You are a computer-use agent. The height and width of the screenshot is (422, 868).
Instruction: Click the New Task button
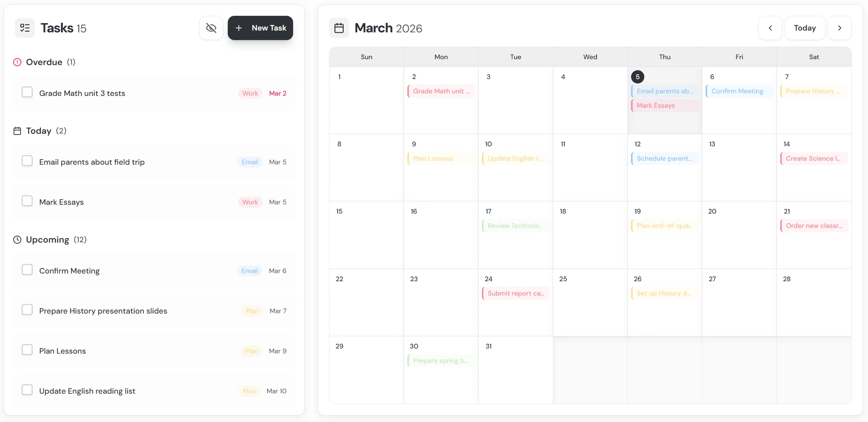(260, 28)
